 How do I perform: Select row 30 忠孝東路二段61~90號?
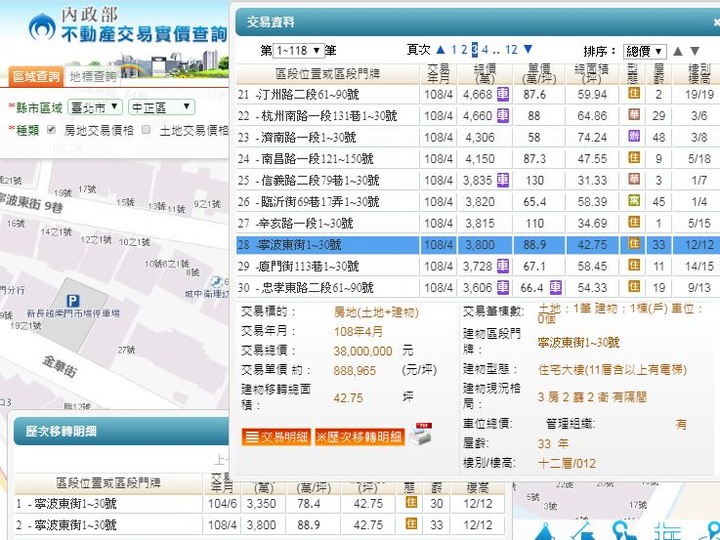(478, 287)
